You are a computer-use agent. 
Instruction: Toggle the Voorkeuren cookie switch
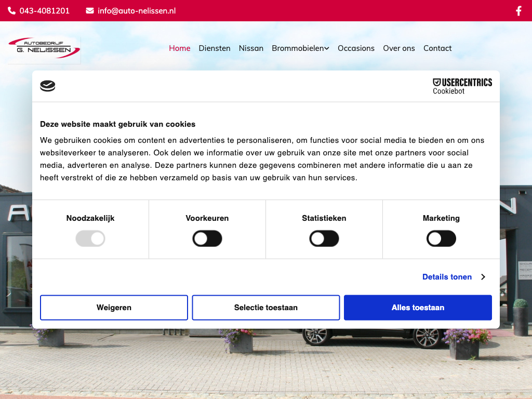click(x=207, y=239)
